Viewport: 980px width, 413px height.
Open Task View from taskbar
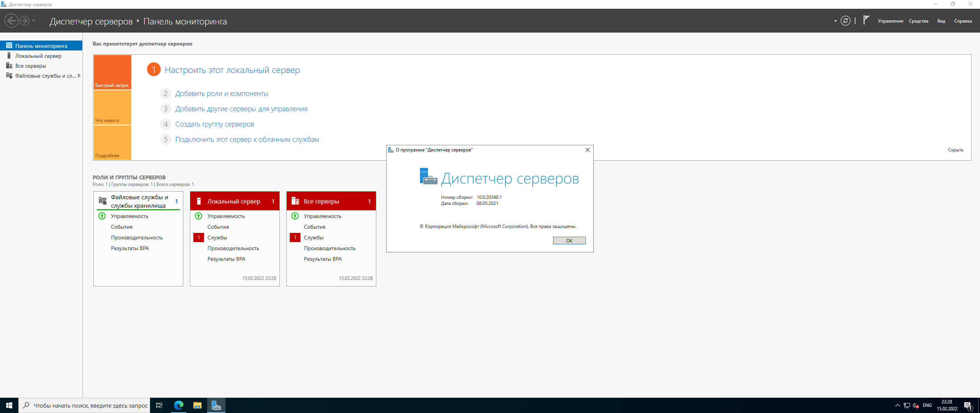[159, 405]
